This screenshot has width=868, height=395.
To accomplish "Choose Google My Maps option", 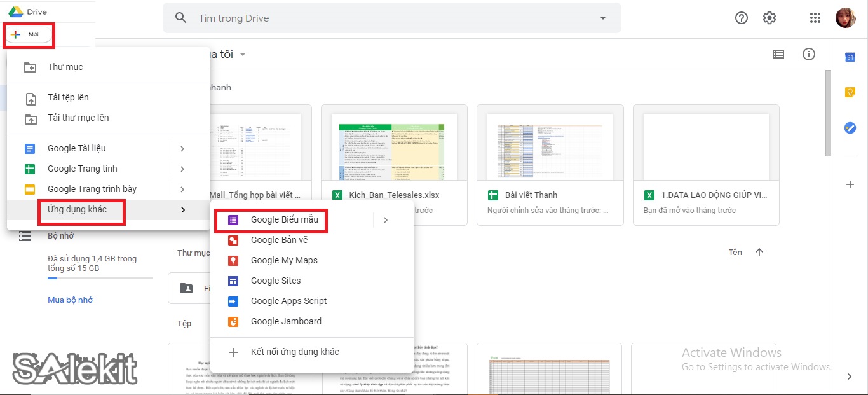I will 284,260.
